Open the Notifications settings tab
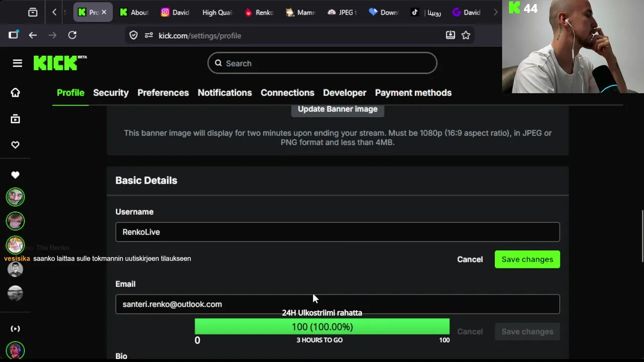Viewport: 644px width, 362px height. pos(224,93)
